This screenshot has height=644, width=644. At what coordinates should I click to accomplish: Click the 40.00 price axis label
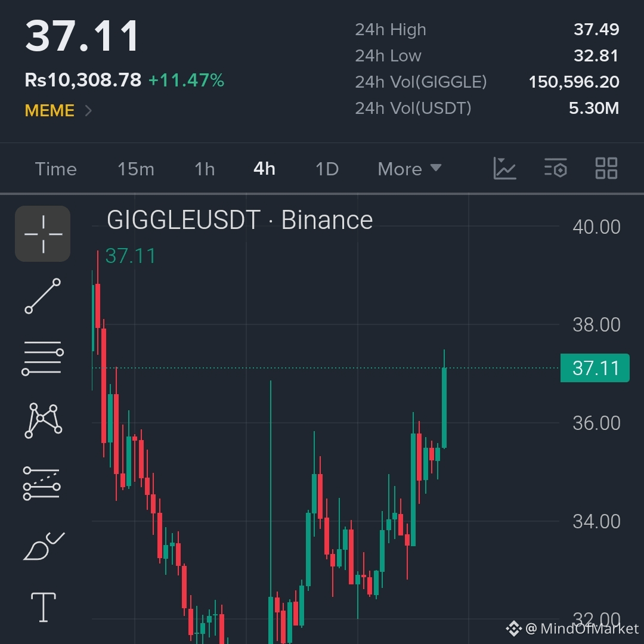point(596,227)
